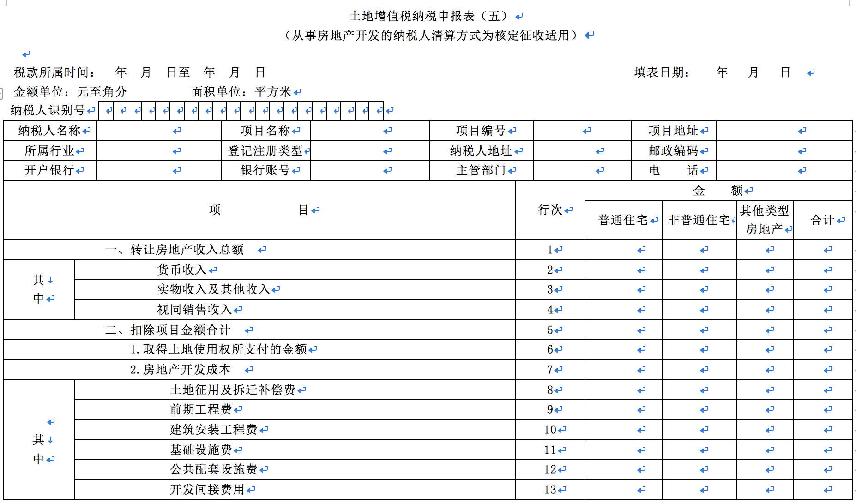Click the title 土地增值税纳税申报表（五）
Viewport: 856px width, 504px height.
[430, 16]
